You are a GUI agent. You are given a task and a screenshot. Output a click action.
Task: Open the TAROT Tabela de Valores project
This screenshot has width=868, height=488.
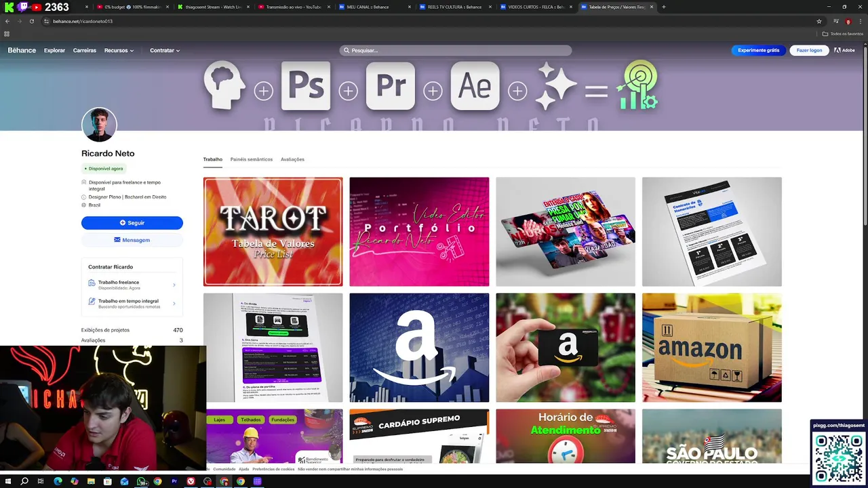click(x=273, y=232)
